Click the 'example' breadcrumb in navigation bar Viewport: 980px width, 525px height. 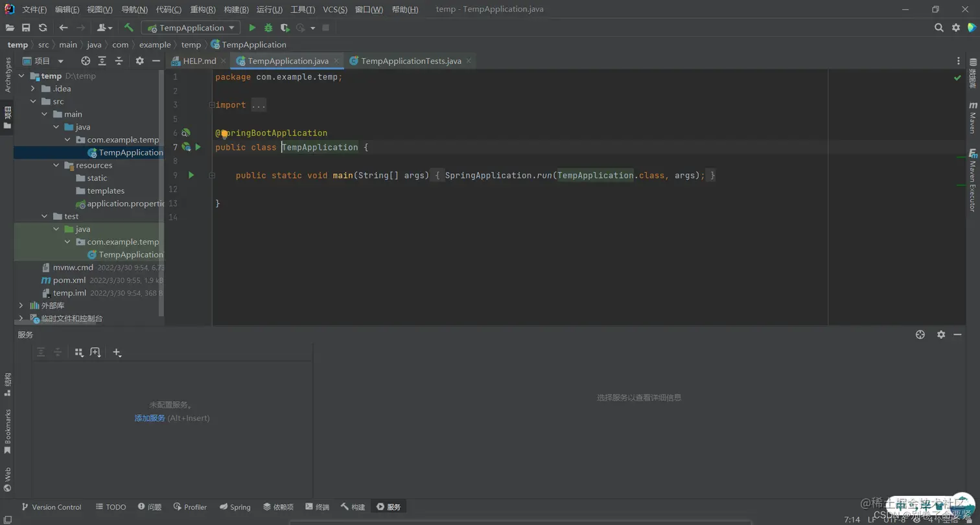(155, 45)
